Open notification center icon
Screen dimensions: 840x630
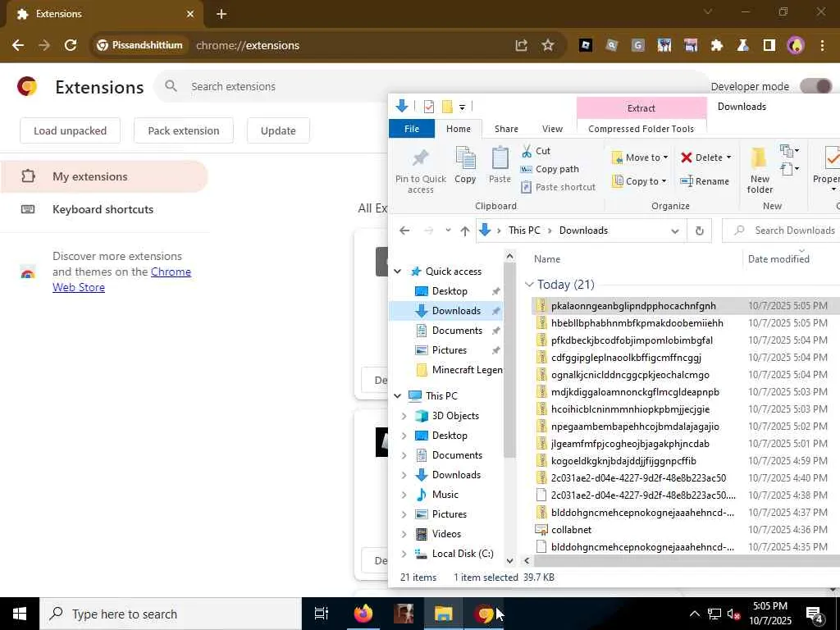(x=815, y=614)
